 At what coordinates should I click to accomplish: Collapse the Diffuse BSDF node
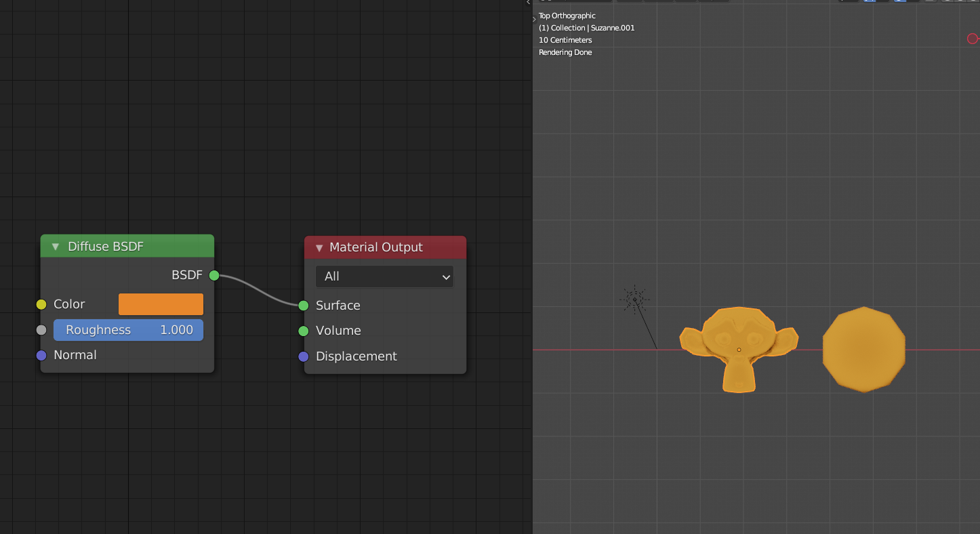pos(56,247)
